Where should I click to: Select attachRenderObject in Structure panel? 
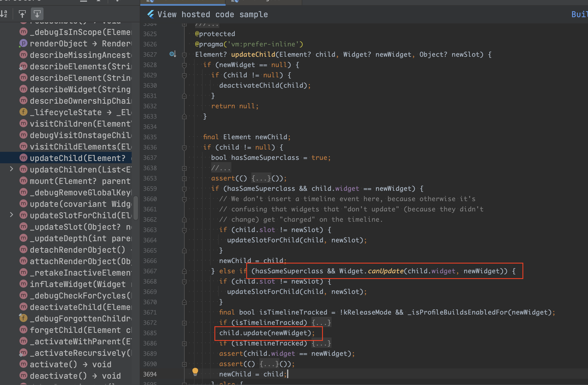(81, 261)
